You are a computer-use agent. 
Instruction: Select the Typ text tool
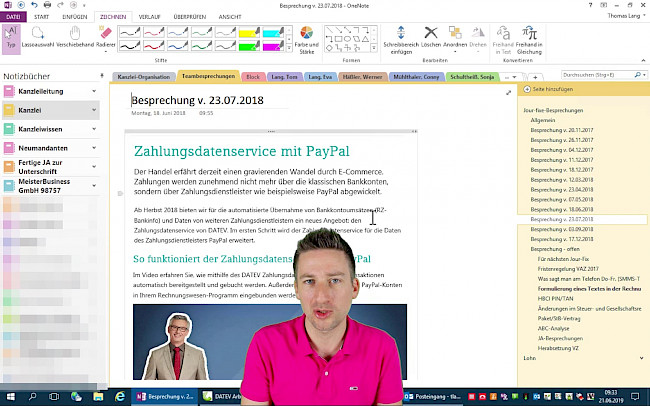12,38
